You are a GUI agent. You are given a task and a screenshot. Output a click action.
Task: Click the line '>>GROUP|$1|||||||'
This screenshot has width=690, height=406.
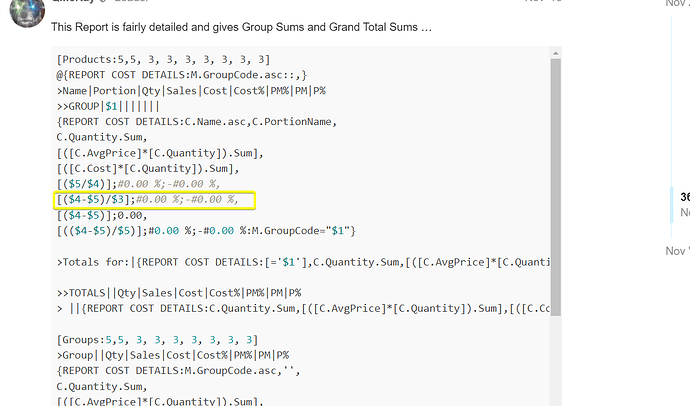pos(108,106)
